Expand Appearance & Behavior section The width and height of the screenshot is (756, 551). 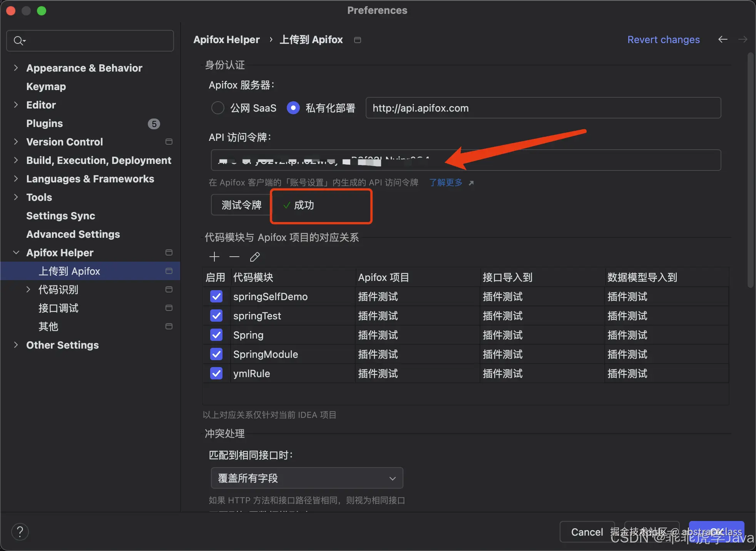(x=16, y=68)
